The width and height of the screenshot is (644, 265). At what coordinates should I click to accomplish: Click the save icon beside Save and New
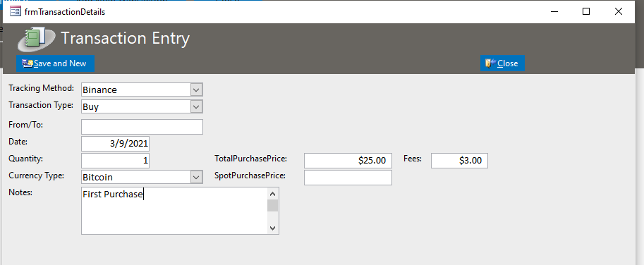click(28, 63)
